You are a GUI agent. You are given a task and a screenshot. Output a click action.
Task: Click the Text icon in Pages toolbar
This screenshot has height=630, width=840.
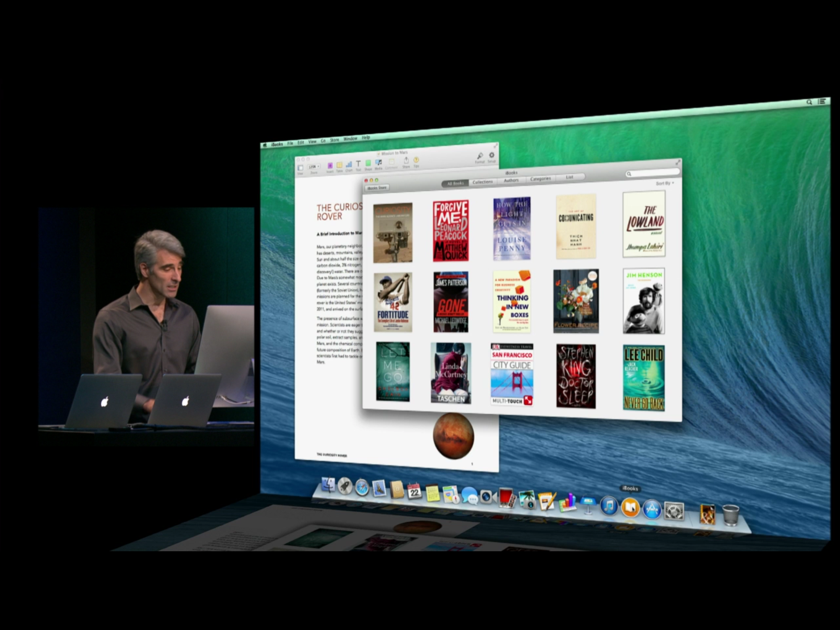(358, 164)
